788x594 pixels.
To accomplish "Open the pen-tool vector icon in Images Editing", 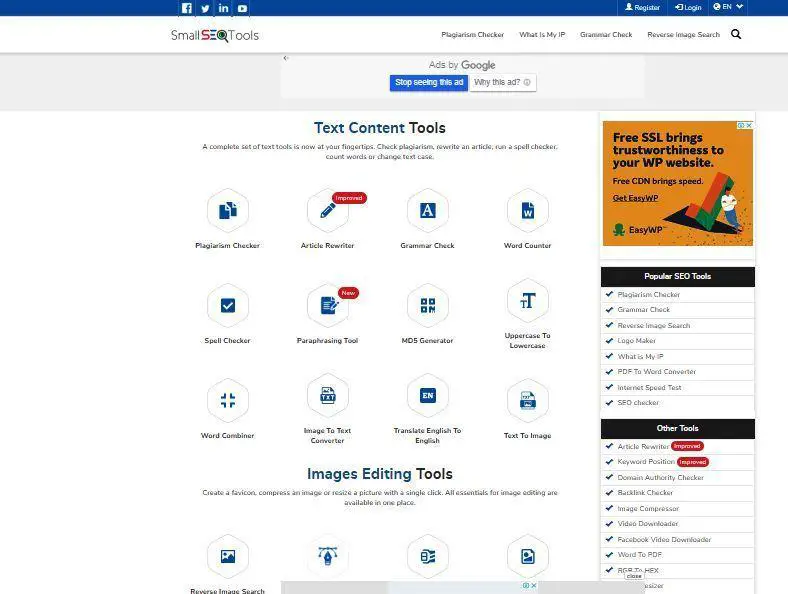I will click(x=328, y=556).
